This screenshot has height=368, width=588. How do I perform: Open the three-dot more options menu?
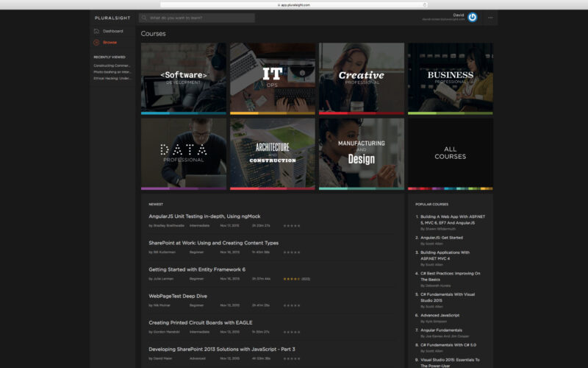click(490, 18)
